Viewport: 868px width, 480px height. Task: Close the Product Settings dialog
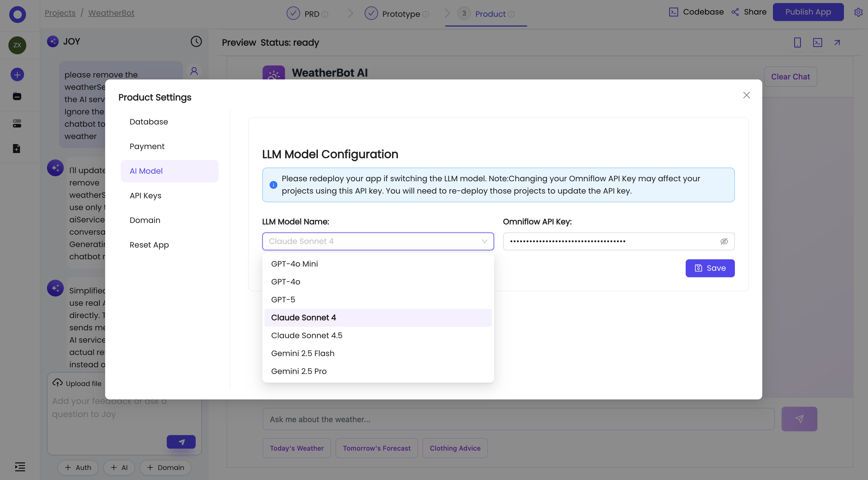[x=746, y=95]
